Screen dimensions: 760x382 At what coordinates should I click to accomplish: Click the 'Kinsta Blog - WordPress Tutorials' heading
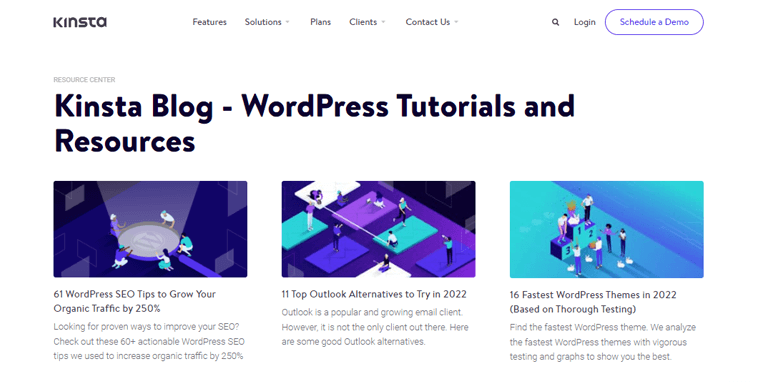click(x=314, y=124)
